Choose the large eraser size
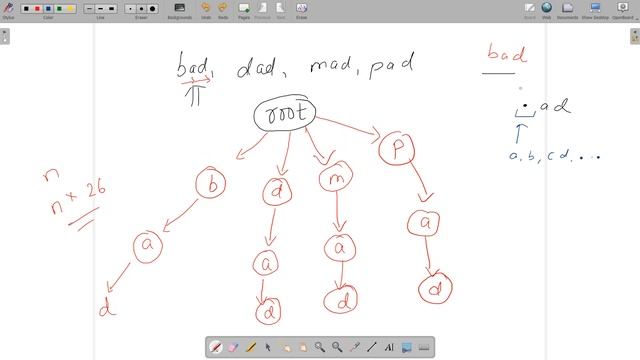640x360 pixels. 152,9
